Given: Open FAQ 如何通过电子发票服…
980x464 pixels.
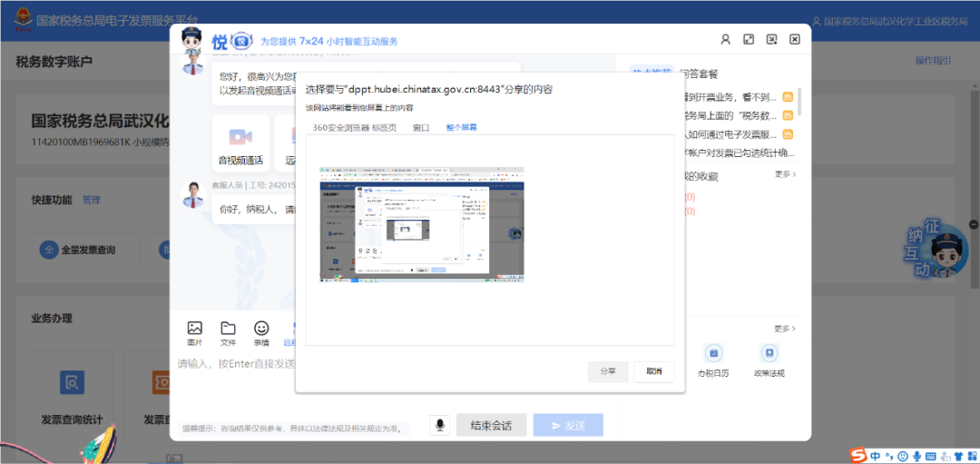Looking at the screenshot, I should point(730,134).
